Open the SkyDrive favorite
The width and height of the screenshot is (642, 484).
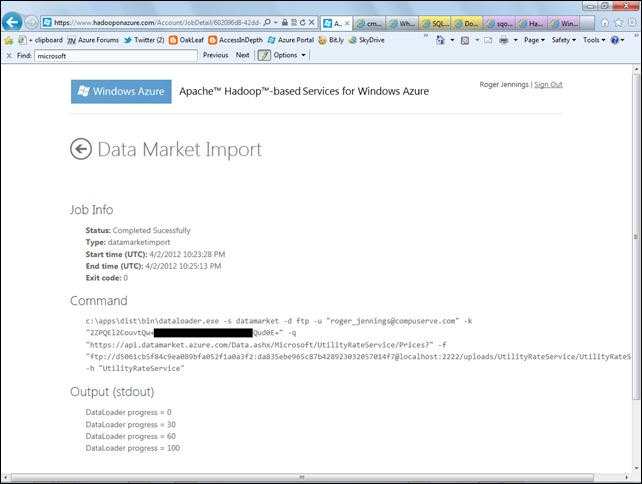(366, 40)
